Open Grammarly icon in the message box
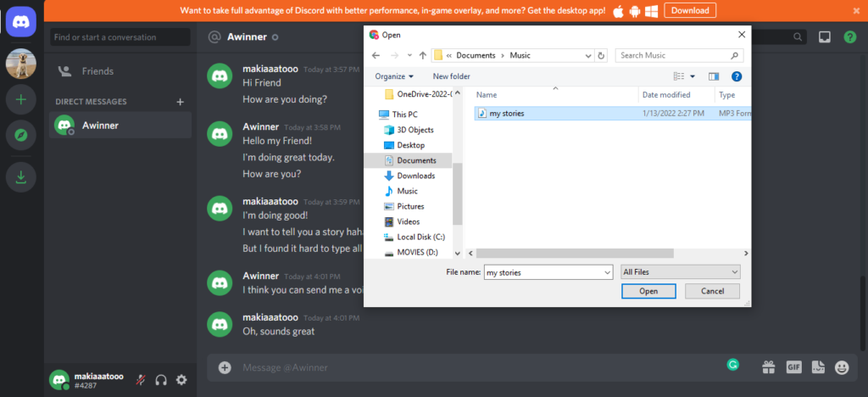868x397 pixels. (x=733, y=364)
